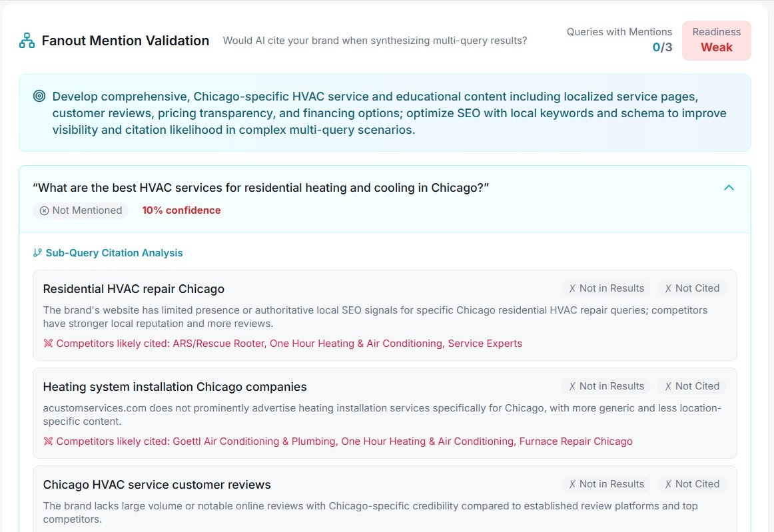Click the Fanout network icon beside the title
The image size is (774, 532).
pos(27,41)
